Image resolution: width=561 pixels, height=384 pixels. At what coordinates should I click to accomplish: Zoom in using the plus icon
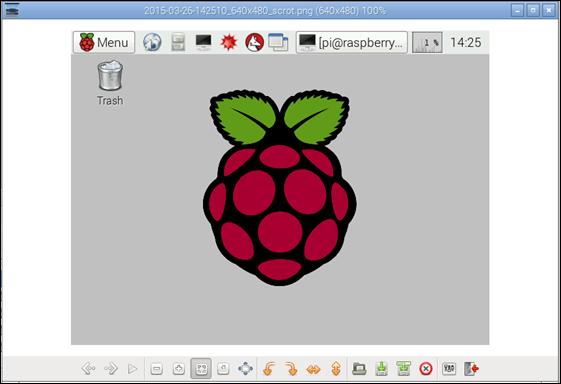(x=179, y=369)
